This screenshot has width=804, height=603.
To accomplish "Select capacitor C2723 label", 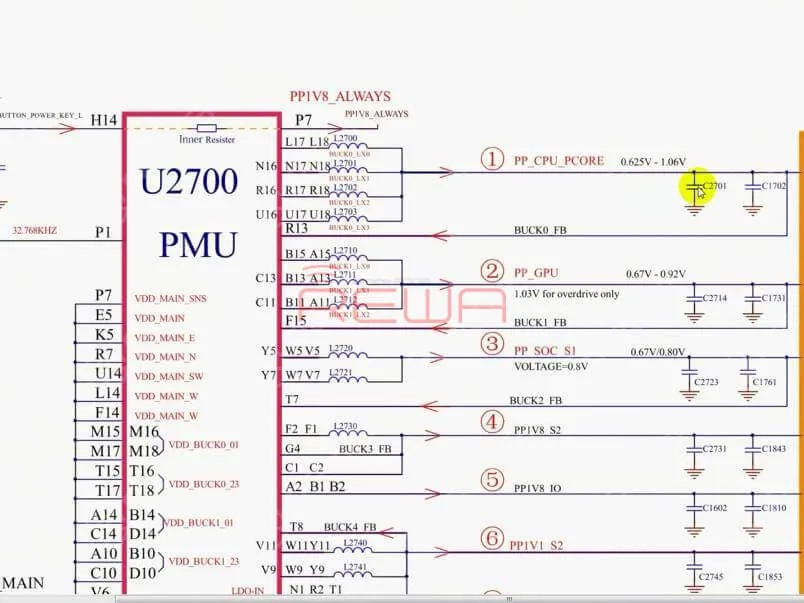I will (x=706, y=382).
